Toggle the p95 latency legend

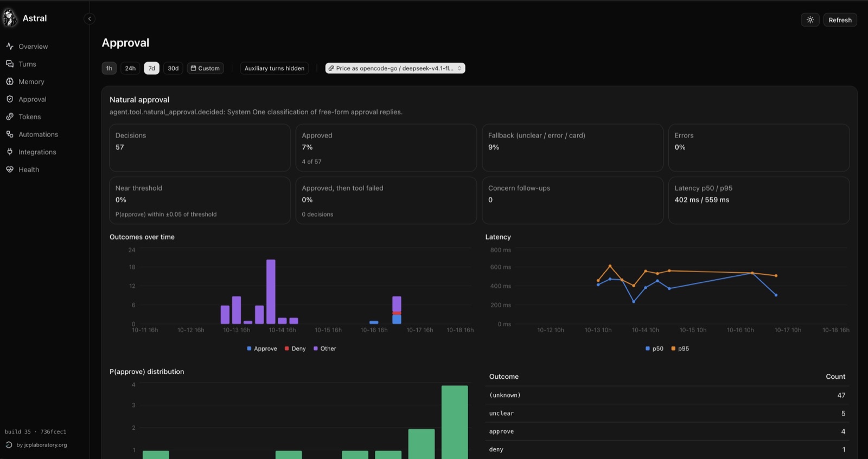tap(680, 348)
